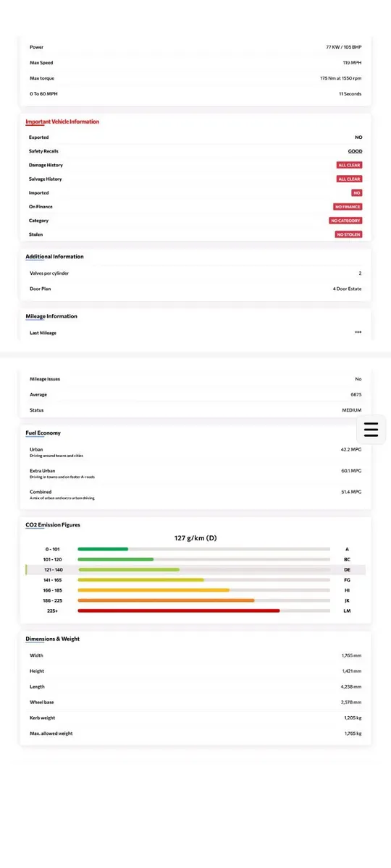
Task: Click the 2,578 mm wheel base value
Action: pyautogui.click(x=352, y=702)
